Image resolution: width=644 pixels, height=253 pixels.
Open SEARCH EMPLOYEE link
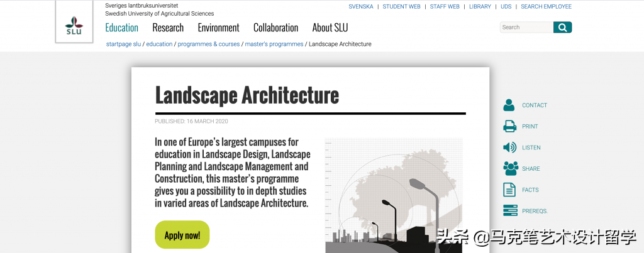[547, 6]
